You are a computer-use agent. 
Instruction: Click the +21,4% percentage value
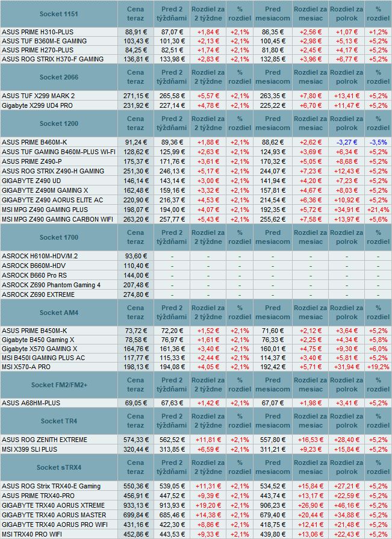point(378,210)
